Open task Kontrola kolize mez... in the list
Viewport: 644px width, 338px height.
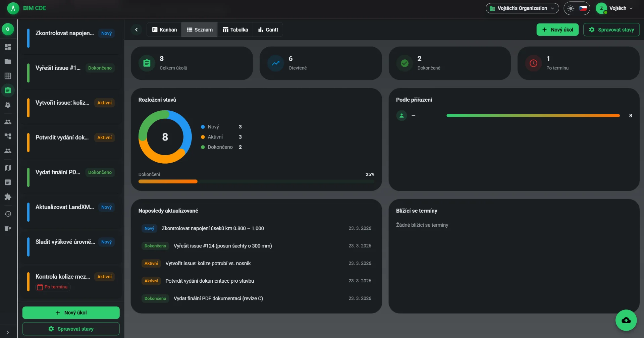point(71,282)
